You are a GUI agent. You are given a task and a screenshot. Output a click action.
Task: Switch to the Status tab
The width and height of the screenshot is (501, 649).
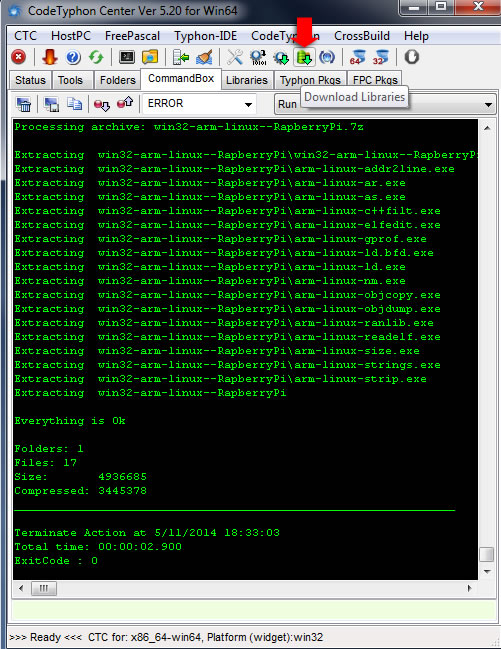pos(30,80)
